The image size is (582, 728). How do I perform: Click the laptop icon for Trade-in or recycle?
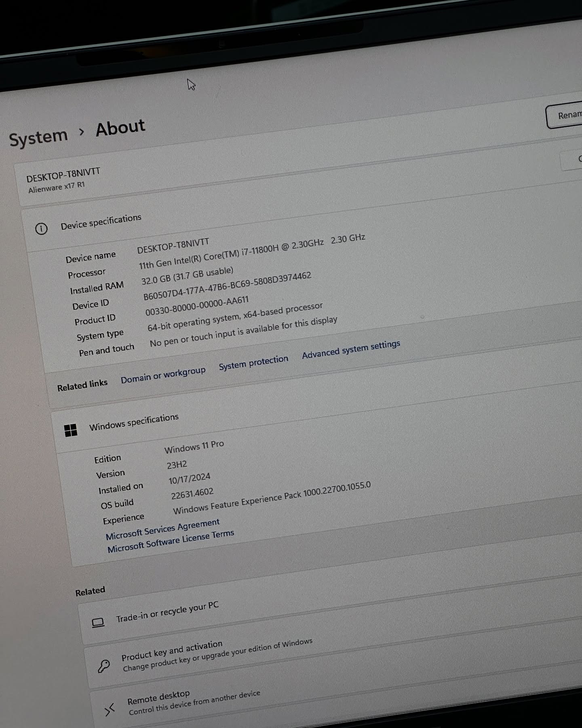(x=98, y=622)
